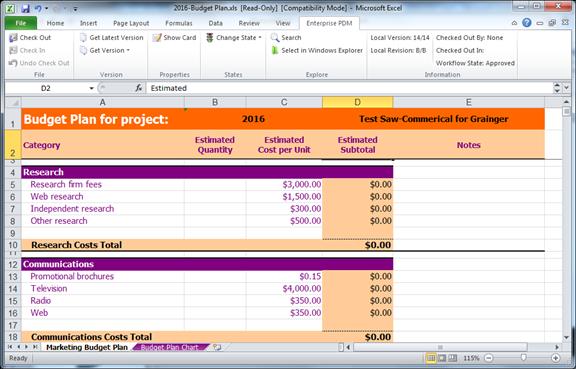Click the Change State traffic light icon
576x369 pixels.
(x=209, y=37)
